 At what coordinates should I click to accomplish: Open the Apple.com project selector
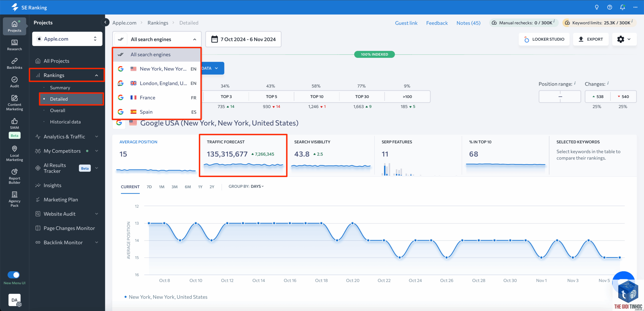pos(67,39)
